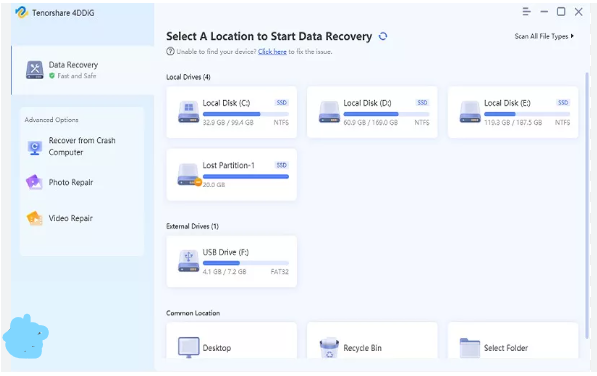Click the Tenorshare 4DDiG logo icon
This screenshot has width=597, height=376.
click(21, 12)
